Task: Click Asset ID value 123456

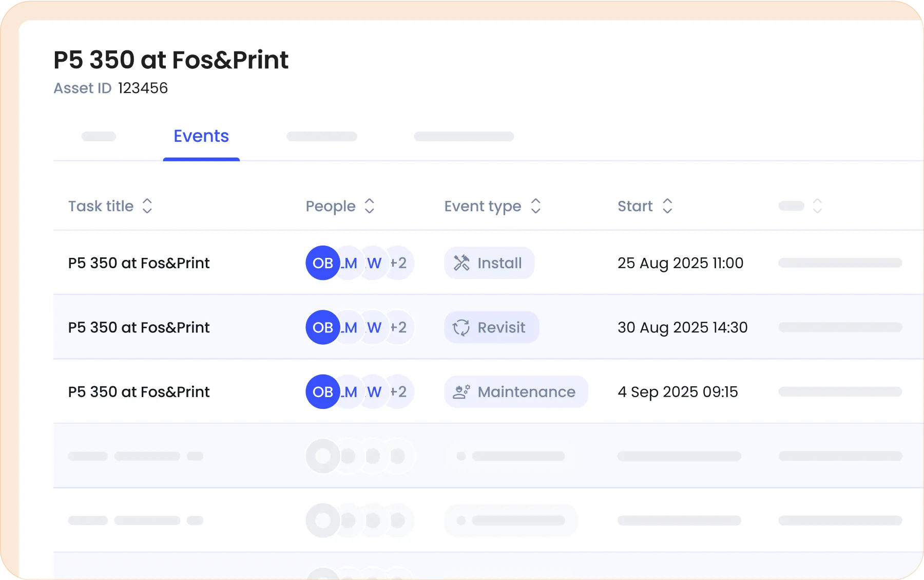Action: click(143, 88)
